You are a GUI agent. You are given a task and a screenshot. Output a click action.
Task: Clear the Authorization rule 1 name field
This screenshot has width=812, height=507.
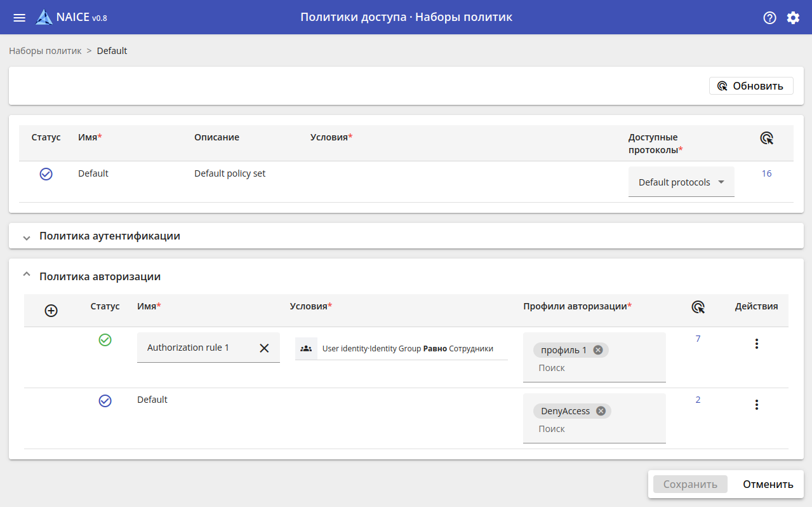[x=264, y=348]
